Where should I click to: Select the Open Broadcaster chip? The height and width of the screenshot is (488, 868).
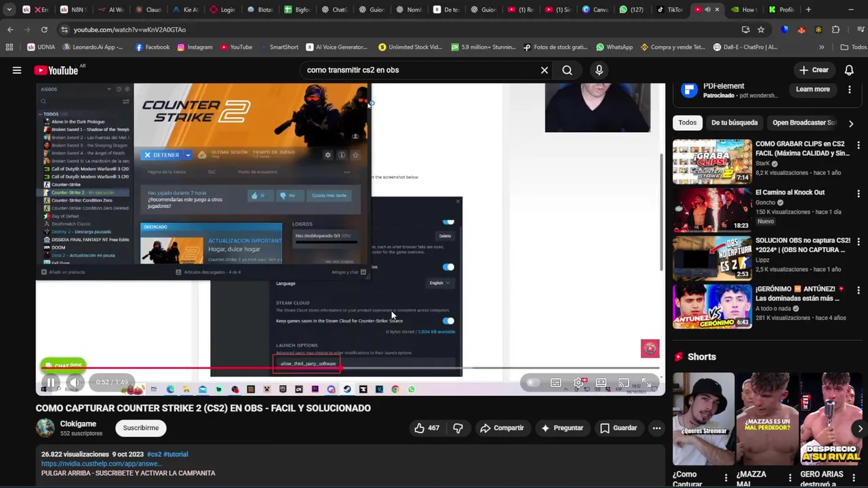click(x=804, y=123)
